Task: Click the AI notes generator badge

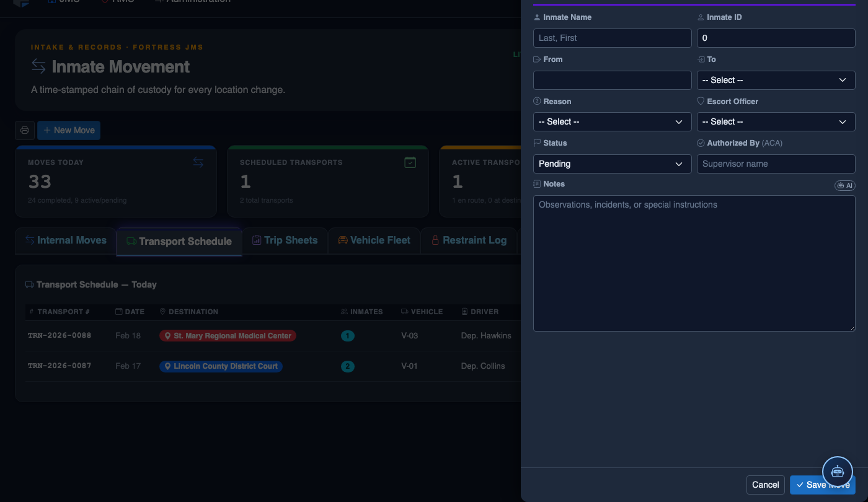Action: (845, 185)
